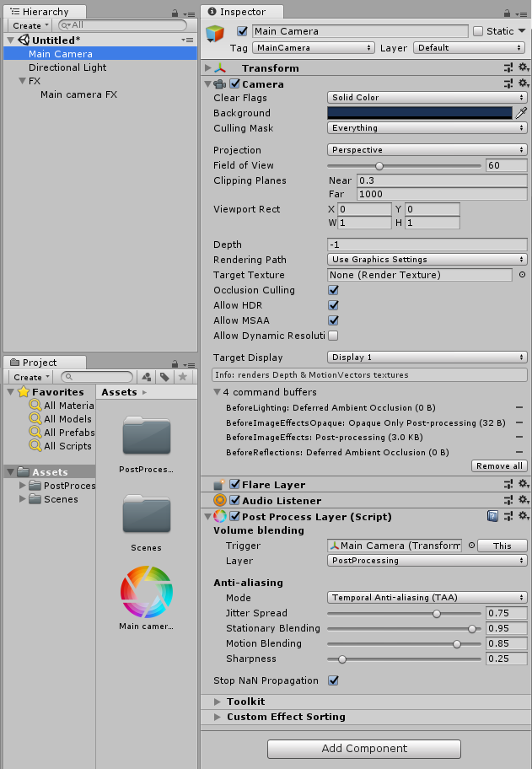Open the Hierarchy panel options menu
The image size is (532, 769).
189,14
